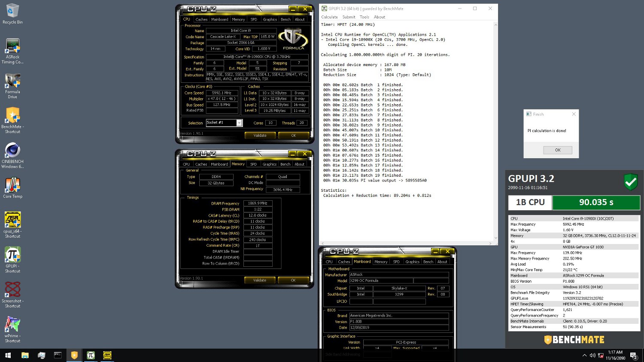Viewport: 644px width, 362px height.
Task: Click the GPUPI output scrollbar down arrow
Action: 495,238
